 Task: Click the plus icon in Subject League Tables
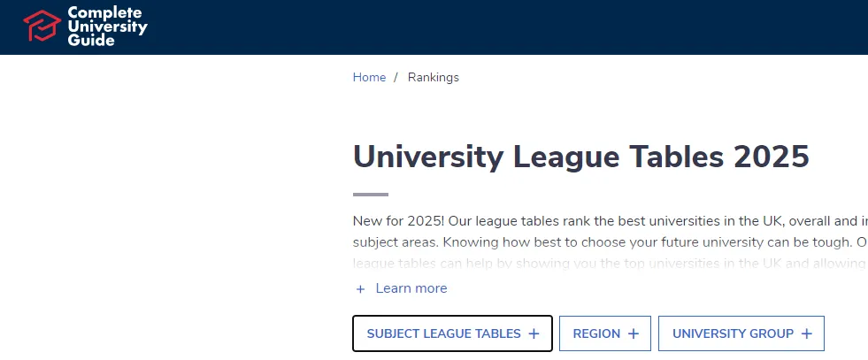pos(534,333)
